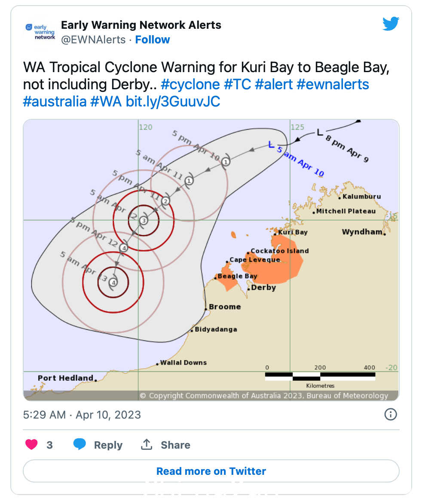Open the #alert hashtag link
The image size is (422, 504).
(x=274, y=85)
